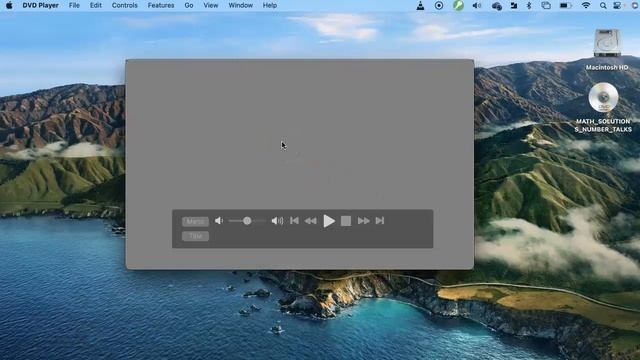Skip to the previous chapter
640x360 pixels.
[x=294, y=220]
